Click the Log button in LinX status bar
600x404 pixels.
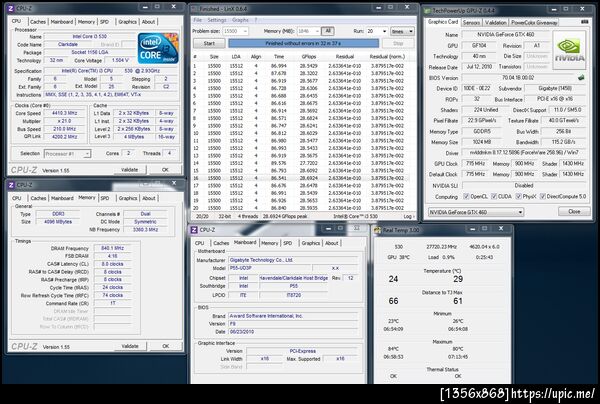(x=408, y=217)
